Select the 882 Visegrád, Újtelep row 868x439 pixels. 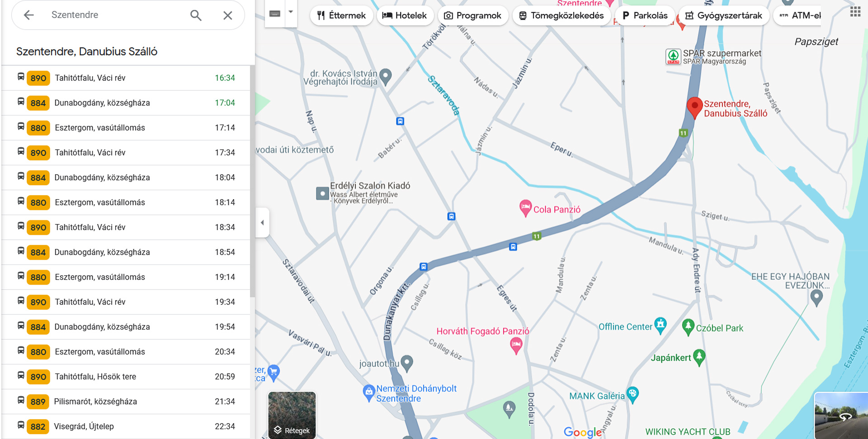pos(126,426)
